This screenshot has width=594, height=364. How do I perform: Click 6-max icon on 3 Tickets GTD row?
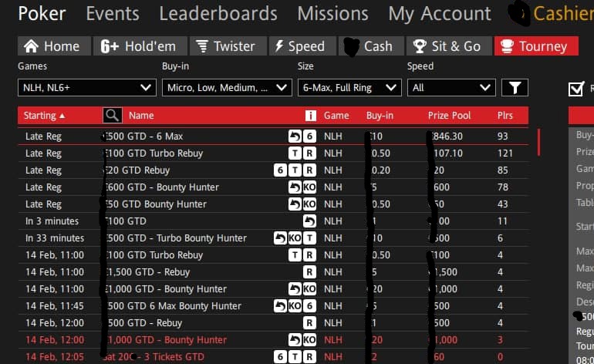pos(280,357)
